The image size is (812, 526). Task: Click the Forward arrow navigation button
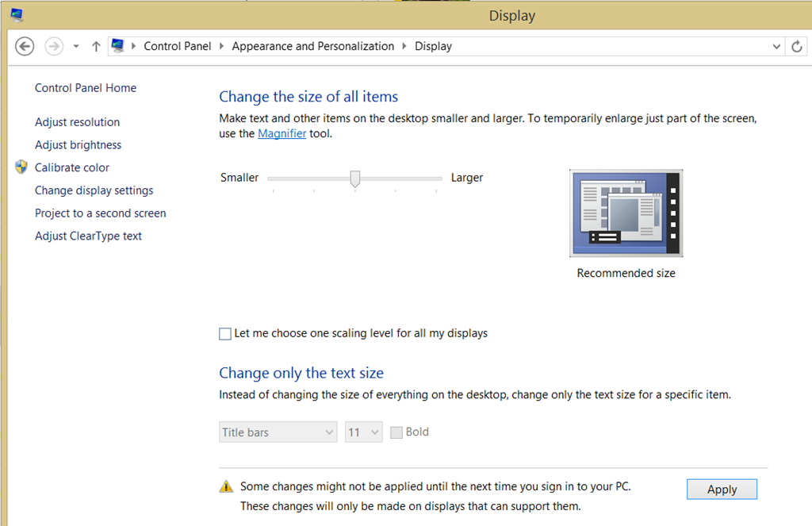click(54, 46)
